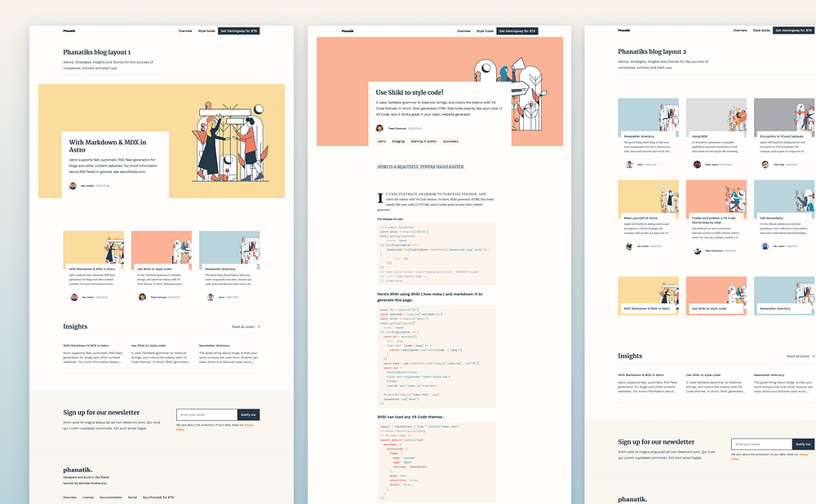Open Style Guide link in right page header

(x=761, y=30)
